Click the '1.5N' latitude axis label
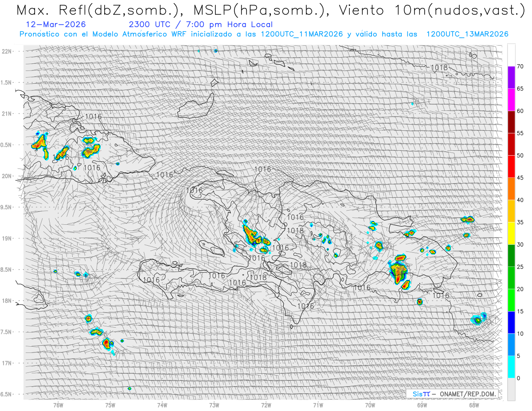 pyautogui.click(x=6, y=82)
